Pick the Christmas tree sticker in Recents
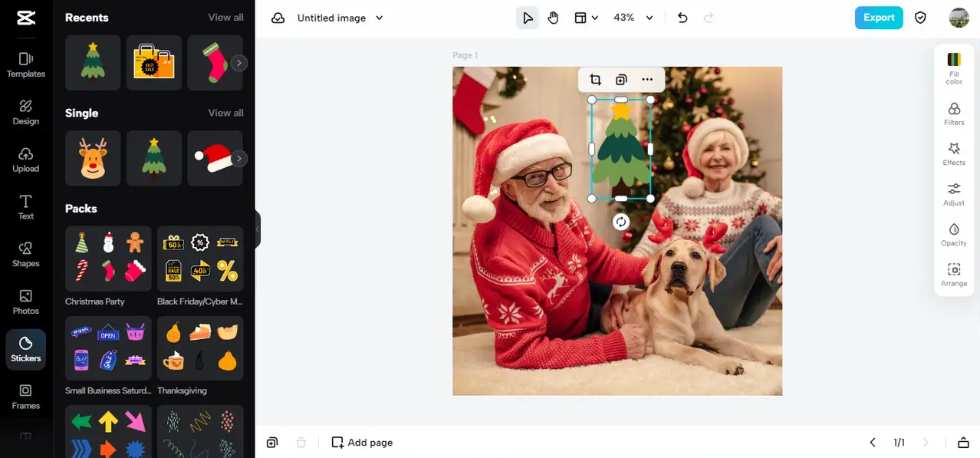 [93, 63]
